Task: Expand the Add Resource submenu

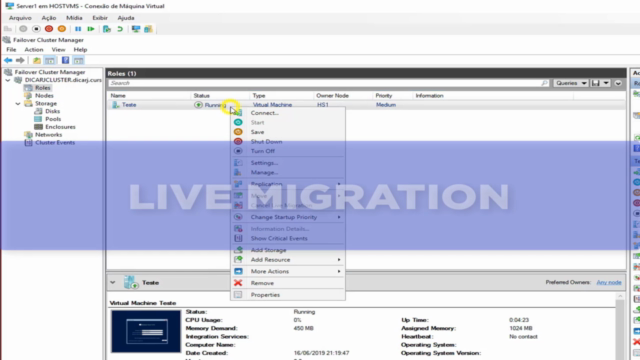Action: (288, 260)
